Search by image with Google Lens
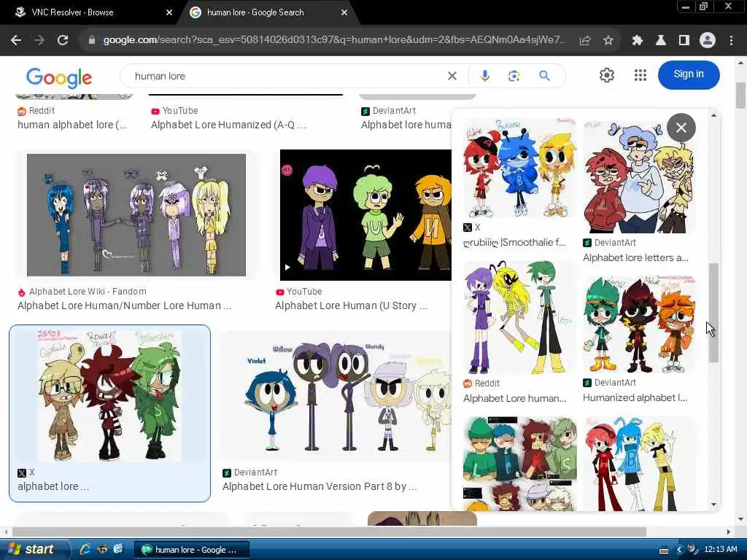This screenshot has height=560, width=747. coord(514,76)
